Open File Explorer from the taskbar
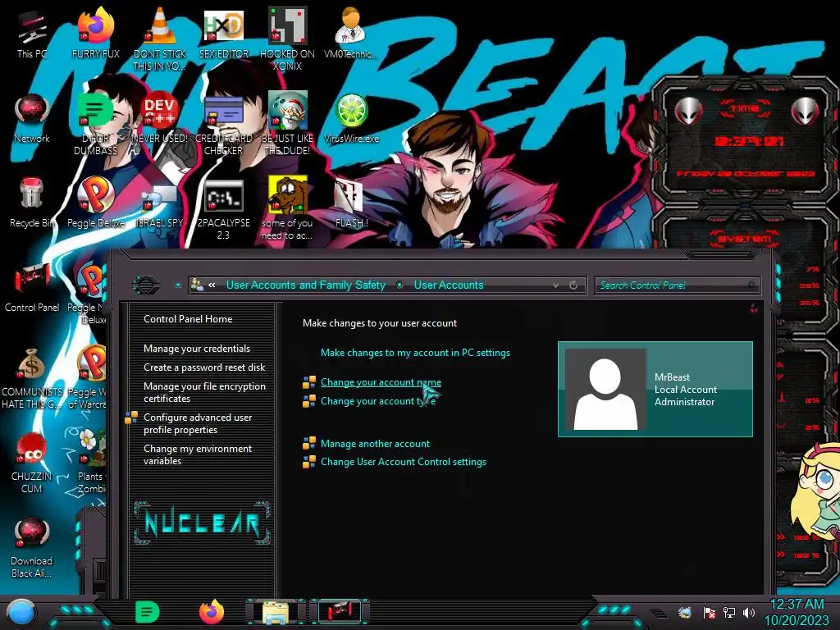 (276, 612)
